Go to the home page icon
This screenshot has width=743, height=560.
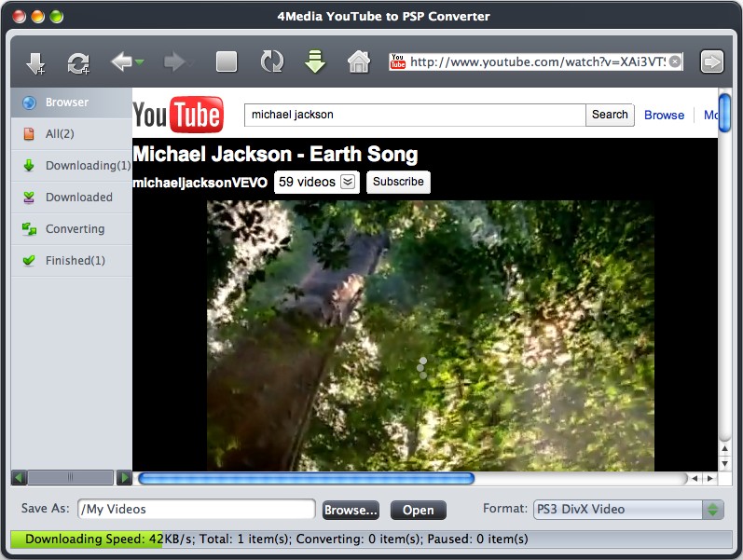pos(359,61)
